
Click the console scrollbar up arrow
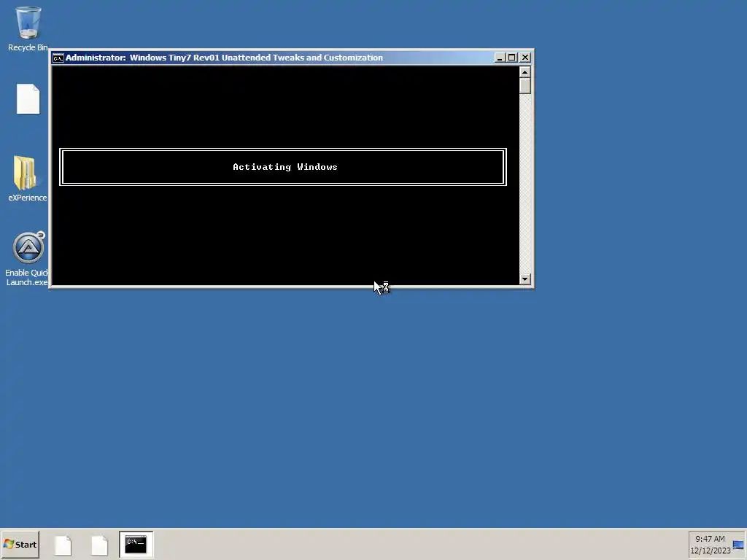pos(525,72)
